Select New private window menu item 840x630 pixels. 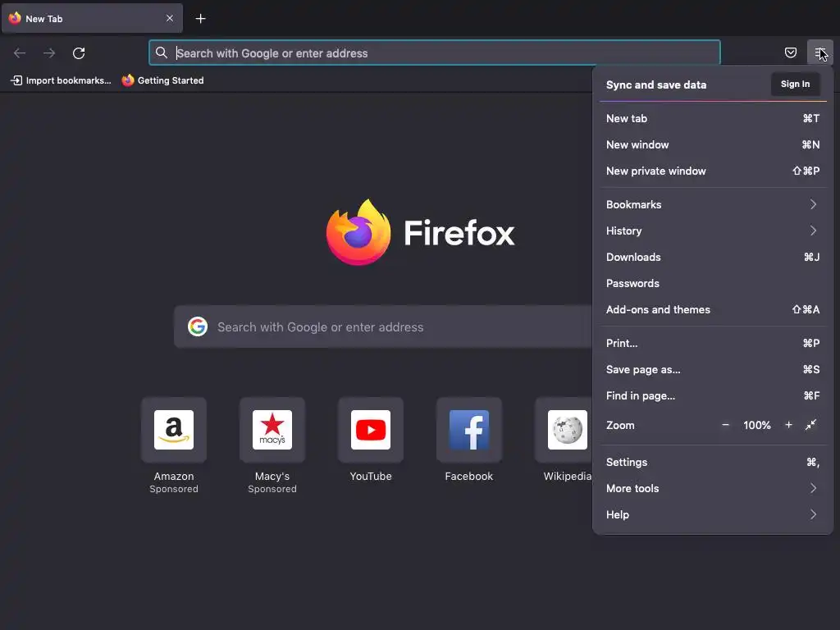(x=713, y=171)
